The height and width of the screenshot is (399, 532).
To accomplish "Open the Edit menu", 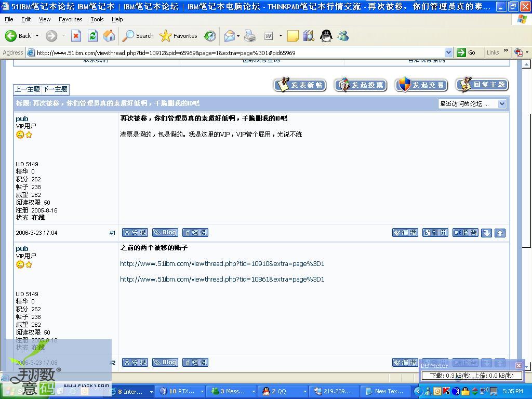I will click(x=26, y=19).
